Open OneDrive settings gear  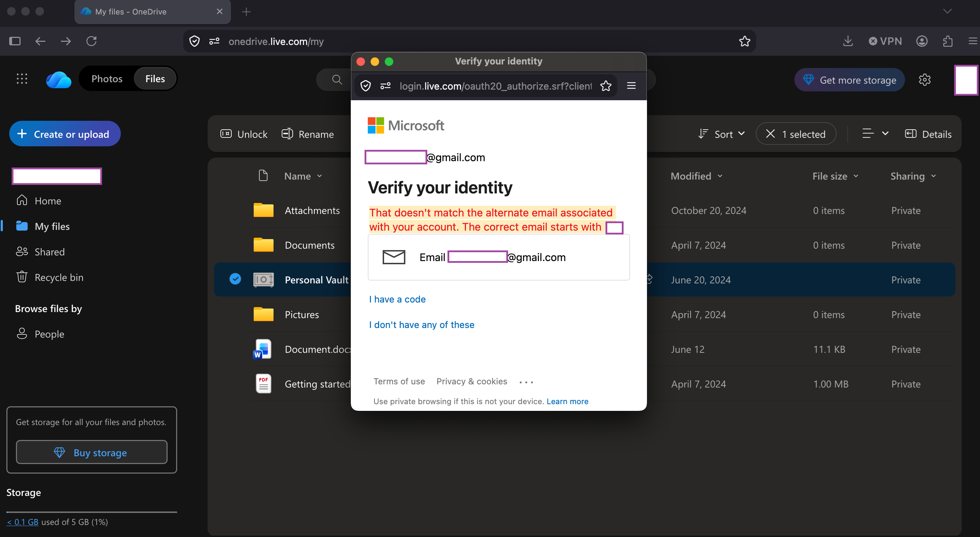pyautogui.click(x=925, y=80)
